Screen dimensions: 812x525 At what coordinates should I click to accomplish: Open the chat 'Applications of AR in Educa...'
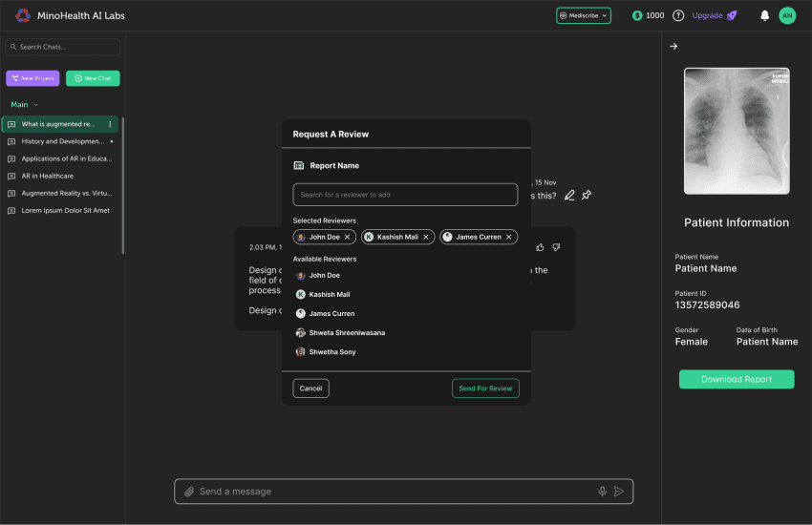point(59,158)
